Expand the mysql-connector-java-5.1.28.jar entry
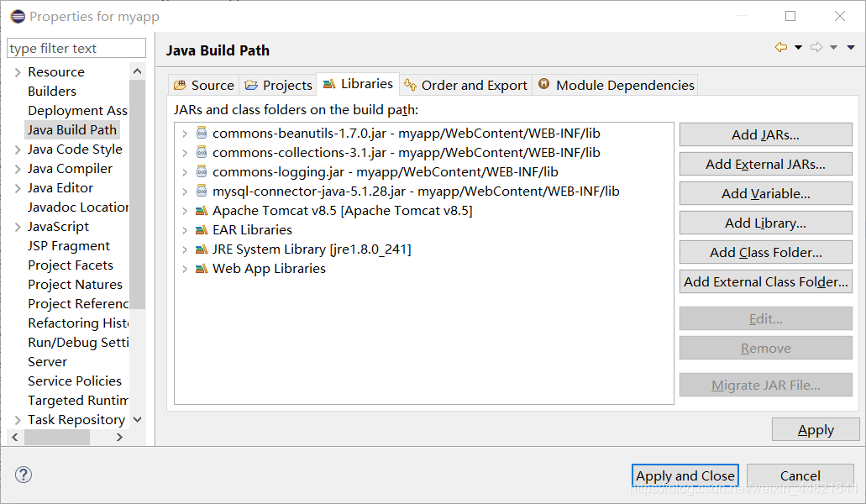Viewport: 866px width, 504px height. [x=185, y=192]
